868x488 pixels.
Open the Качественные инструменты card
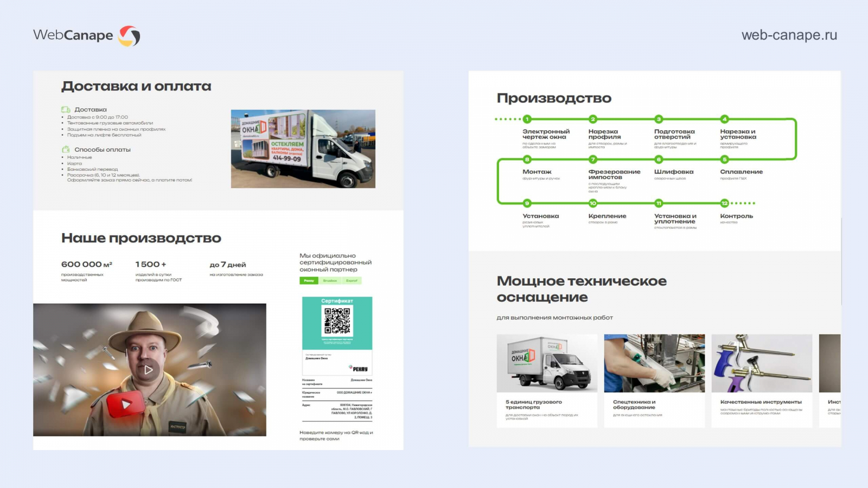[762, 381]
